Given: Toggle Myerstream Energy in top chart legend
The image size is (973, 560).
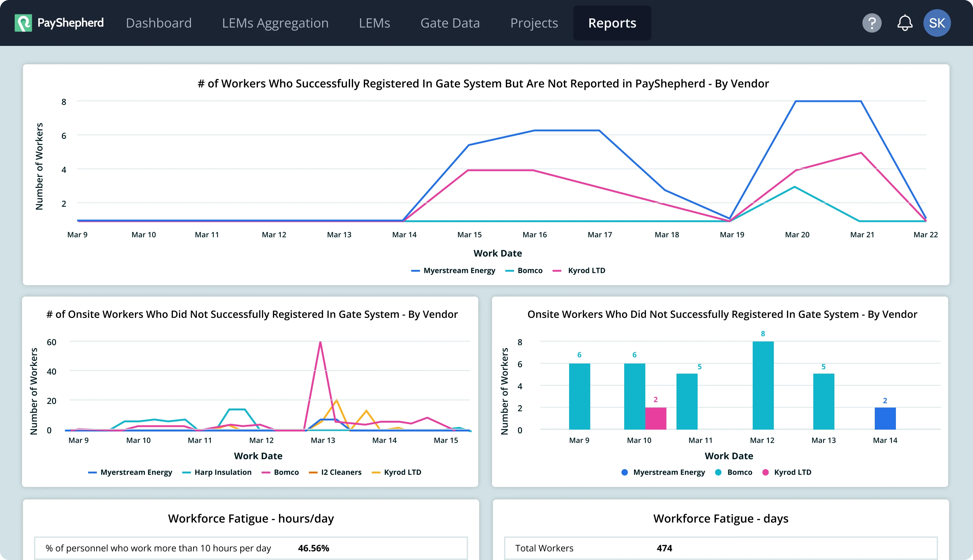Looking at the screenshot, I should click(x=459, y=271).
